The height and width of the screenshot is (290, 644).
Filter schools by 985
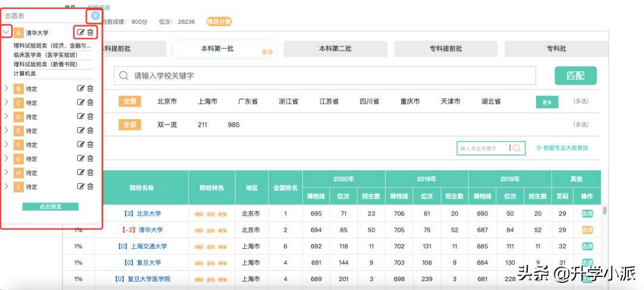click(234, 124)
